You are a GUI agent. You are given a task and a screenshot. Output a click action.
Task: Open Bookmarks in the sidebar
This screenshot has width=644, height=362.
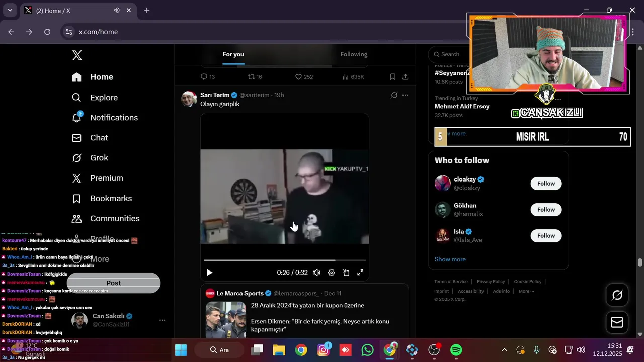(x=102, y=199)
